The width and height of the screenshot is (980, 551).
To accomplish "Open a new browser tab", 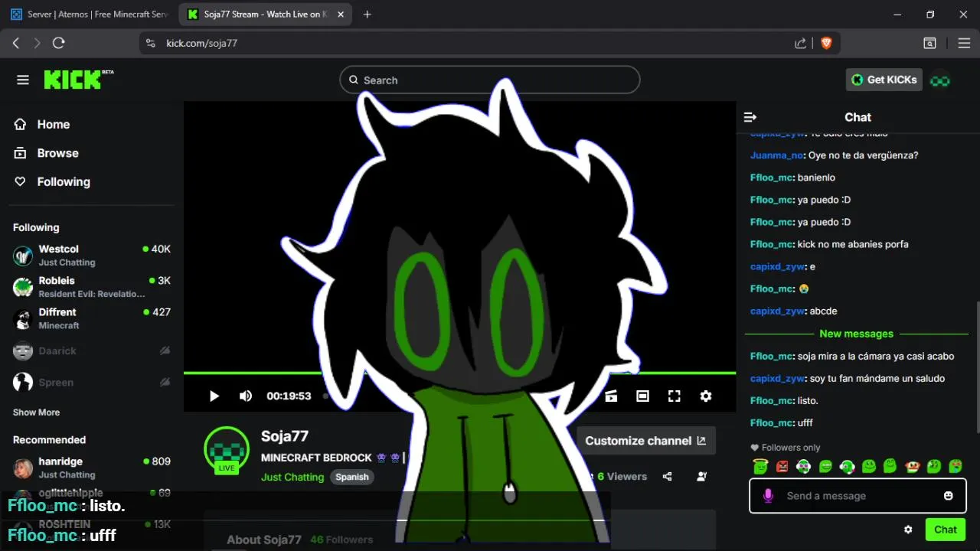I will point(367,15).
